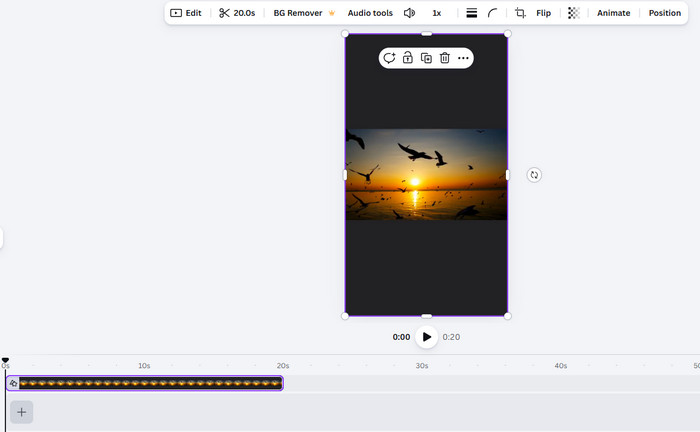700x432 pixels.
Task: Click the right-side edge handle of the canvas
Action: point(508,175)
